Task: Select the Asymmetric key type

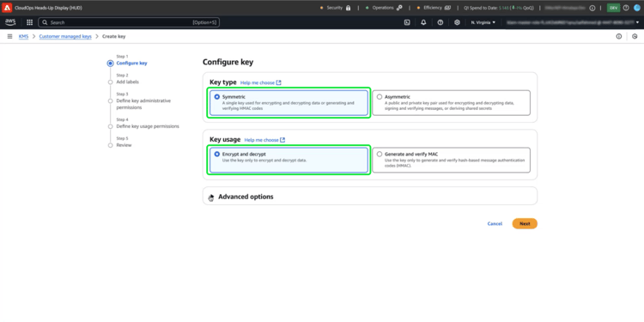Action: (x=451, y=103)
